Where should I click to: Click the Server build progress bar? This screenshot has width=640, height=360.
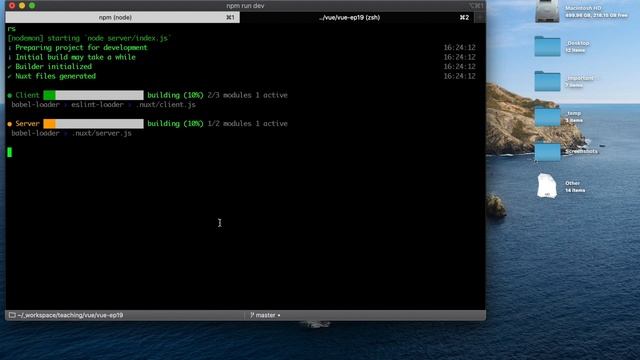(93, 124)
